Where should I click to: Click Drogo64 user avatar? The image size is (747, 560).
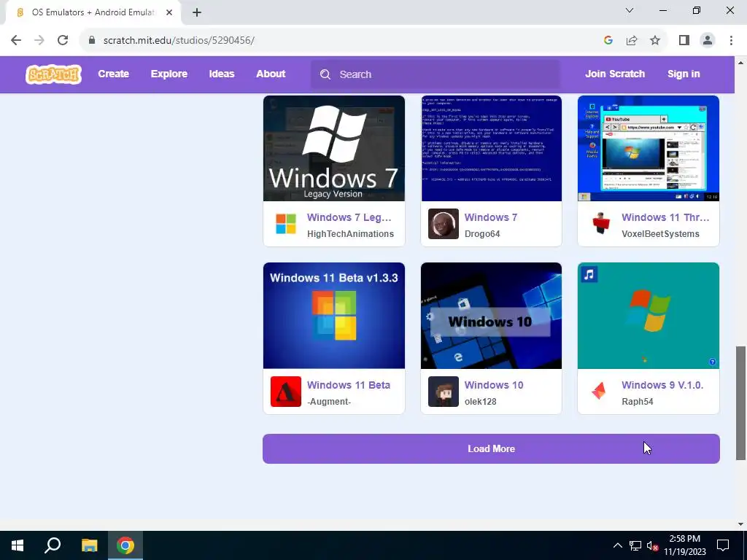(443, 224)
